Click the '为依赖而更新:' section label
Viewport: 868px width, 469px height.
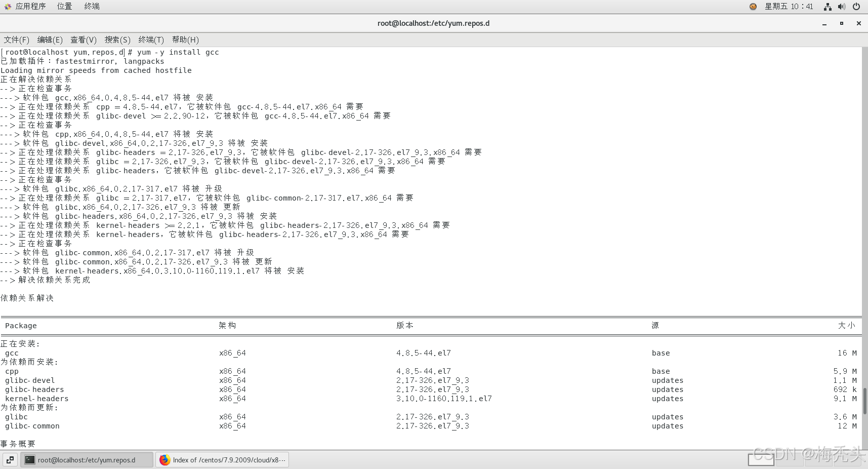(x=29, y=408)
